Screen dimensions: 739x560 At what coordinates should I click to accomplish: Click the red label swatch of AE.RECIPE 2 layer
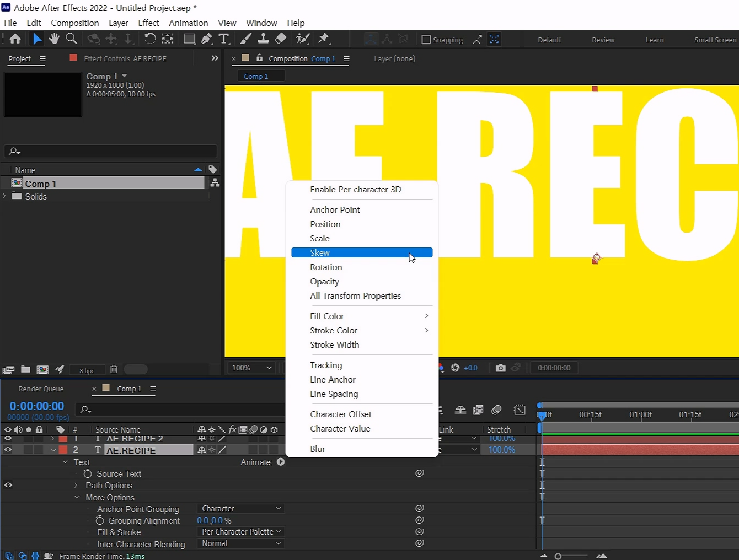tap(63, 439)
